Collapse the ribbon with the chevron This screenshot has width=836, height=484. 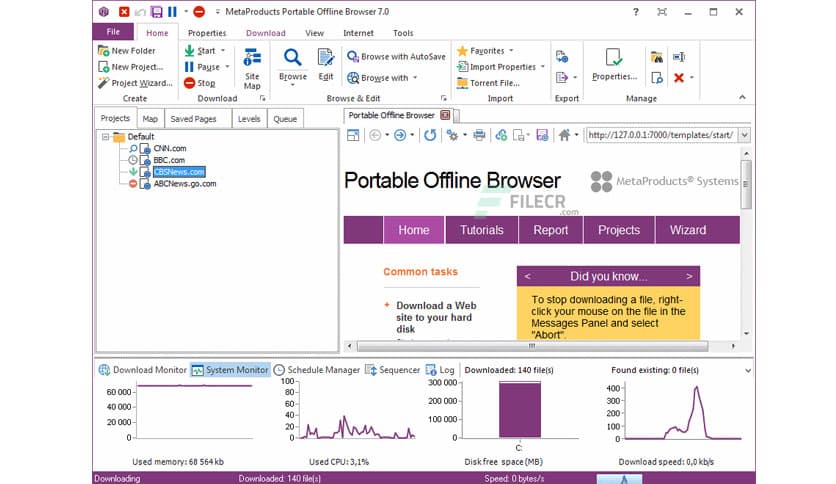pos(742,98)
